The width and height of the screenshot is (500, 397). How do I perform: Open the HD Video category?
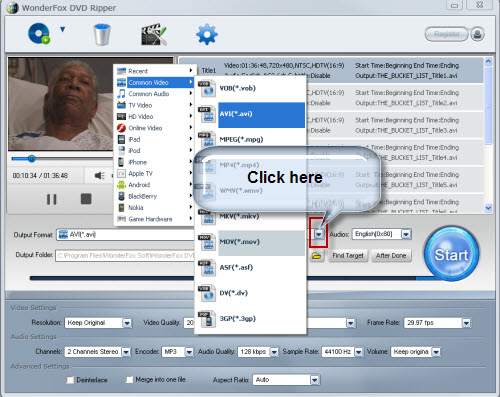(155, 116)
